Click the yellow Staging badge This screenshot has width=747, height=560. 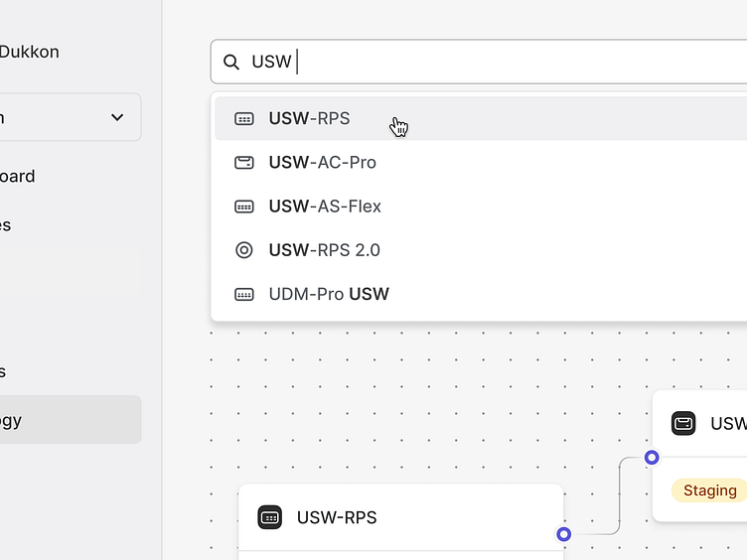point(709,490)
